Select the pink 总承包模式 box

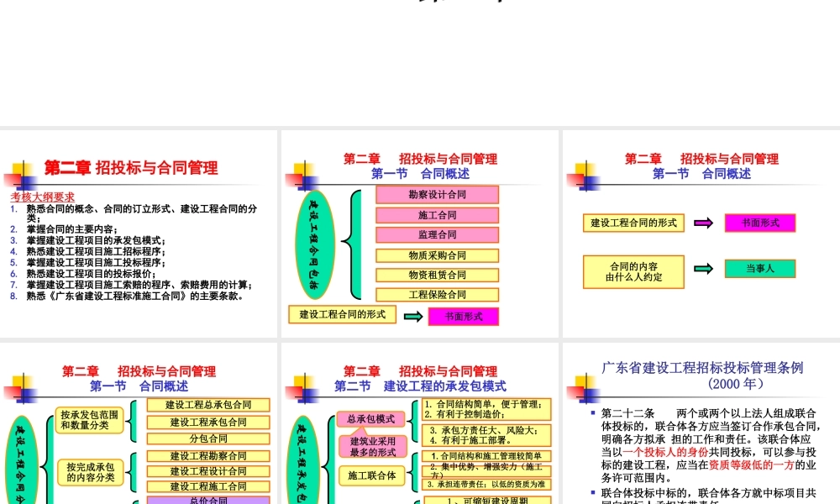tap(370, 419)
